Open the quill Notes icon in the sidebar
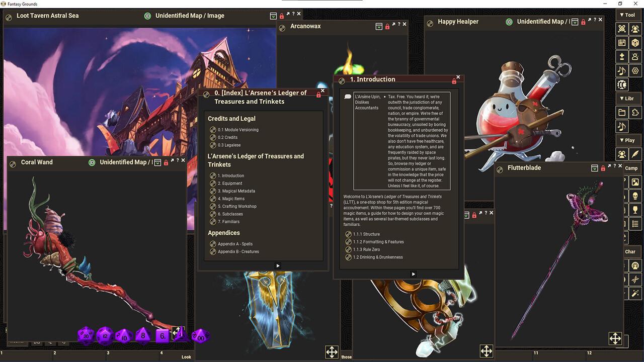The image size is (644, 362). pyautogui.click(x=635, y=154)
